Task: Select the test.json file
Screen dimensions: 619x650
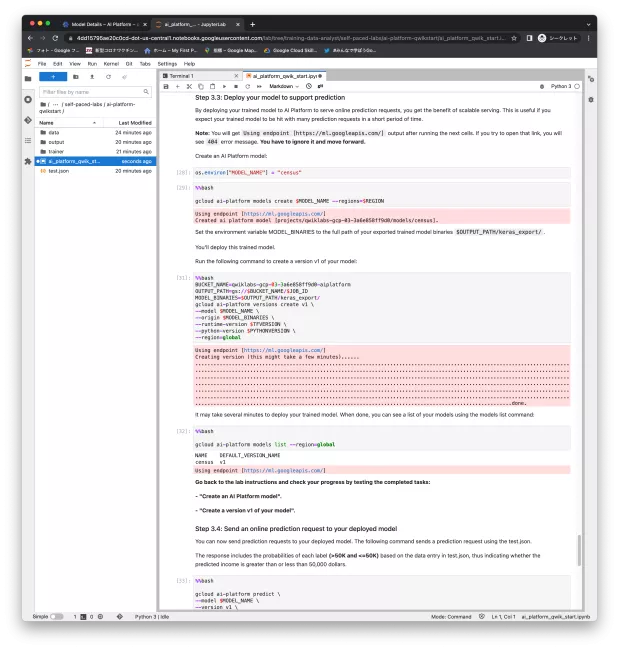Action: [96, 171]
